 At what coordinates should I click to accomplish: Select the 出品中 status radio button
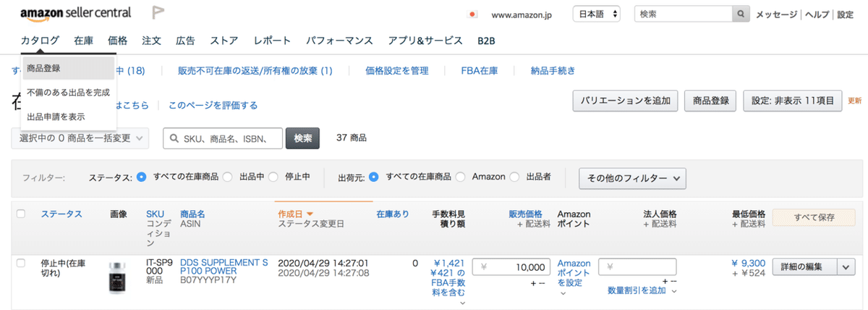pyautogui.click(x=227, y=177)
